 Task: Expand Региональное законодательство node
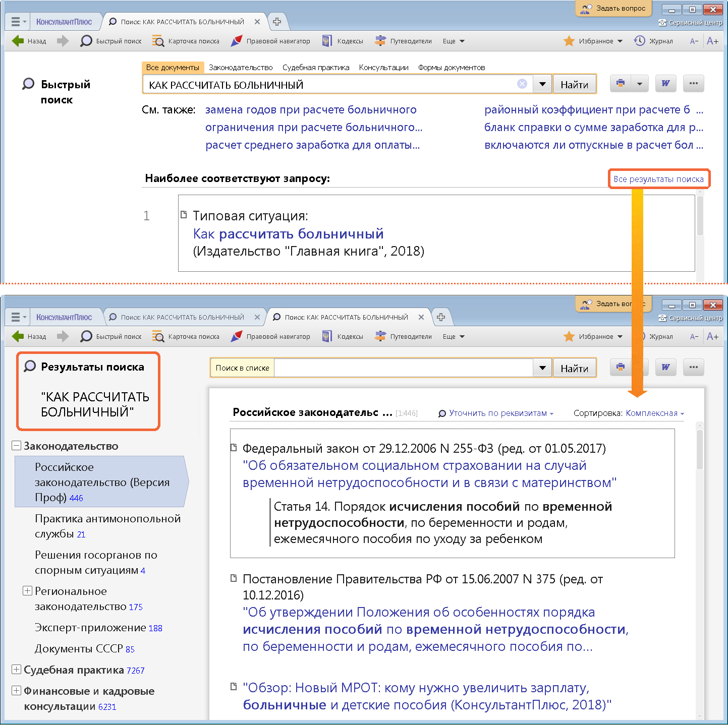pyautogui.click(x=28, y=591)
